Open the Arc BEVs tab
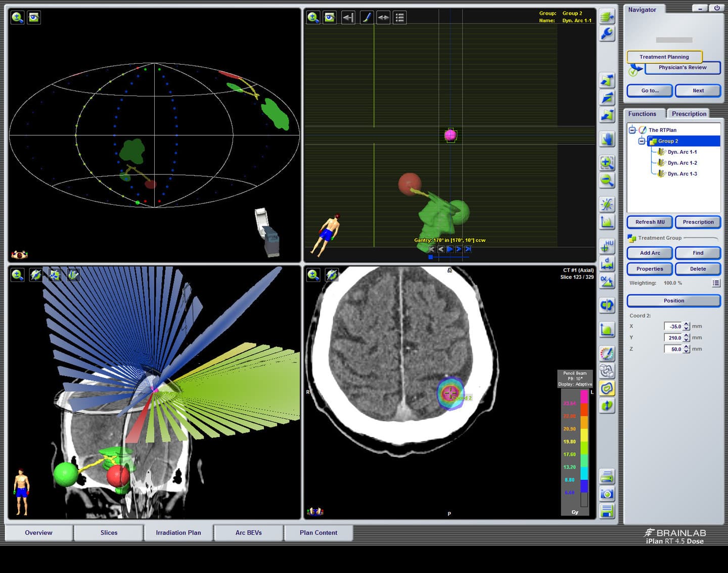The width and height of the screenshot is (728, 573). point(248,533)
